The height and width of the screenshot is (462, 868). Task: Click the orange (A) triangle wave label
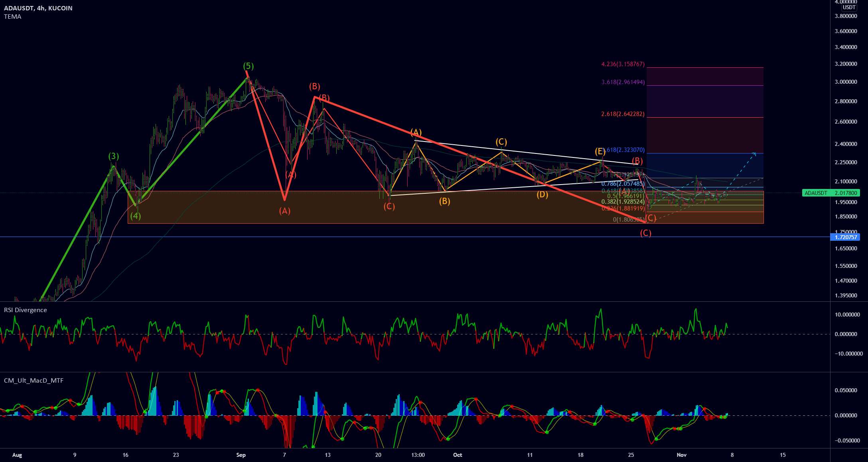(416, 132)
